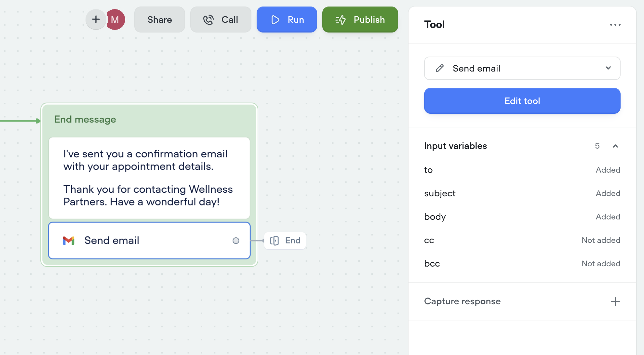Click the Edit tool button
The width and height of the screenshot is (644, 355).
point(522,101)
